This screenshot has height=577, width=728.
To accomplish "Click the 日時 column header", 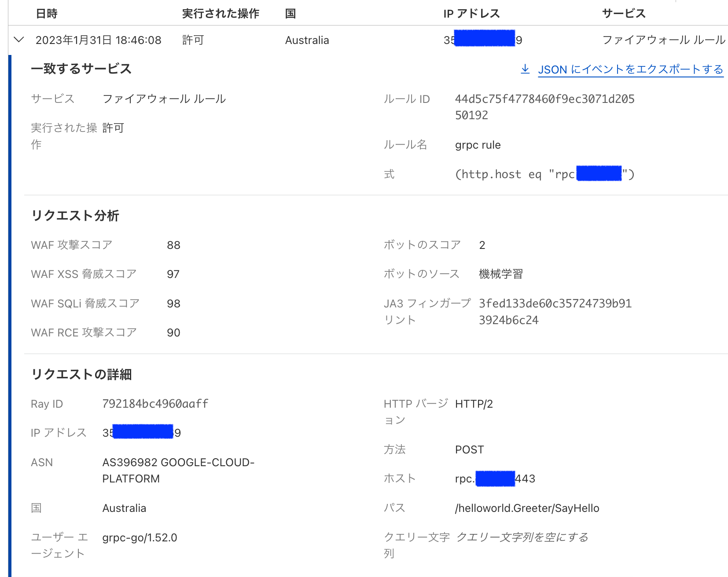I will pyautogui.click(x=47, y=13).
